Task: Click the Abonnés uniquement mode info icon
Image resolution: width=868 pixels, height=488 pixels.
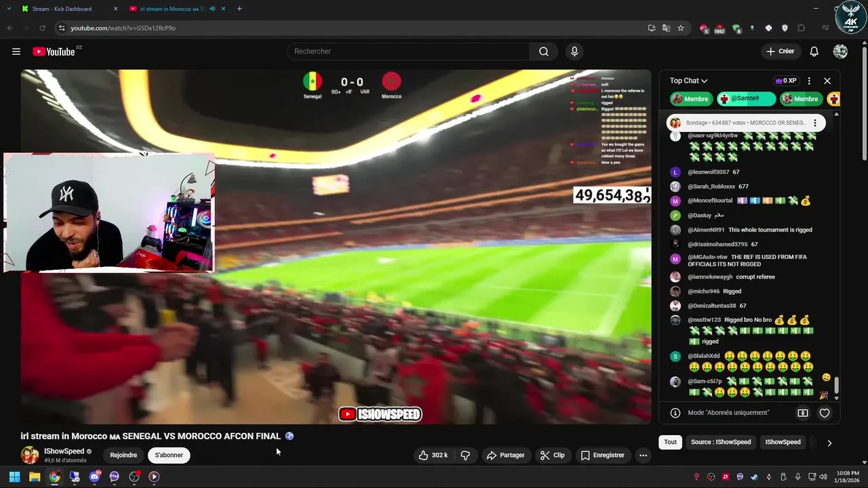Action: point(675,413)
